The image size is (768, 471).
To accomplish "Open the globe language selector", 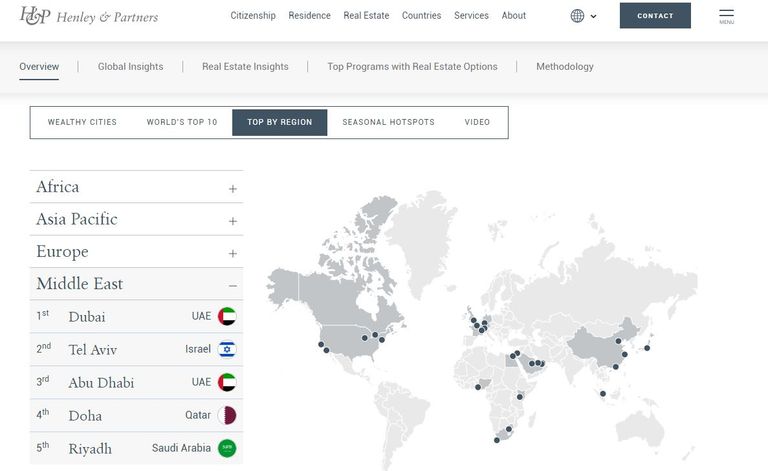I will [582, 16].
